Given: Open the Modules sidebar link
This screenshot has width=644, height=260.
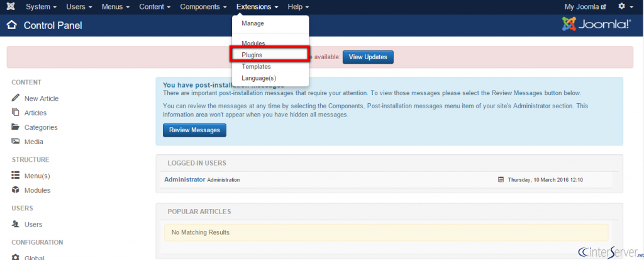Looking at the screenshot, I should tap(37, 190).
